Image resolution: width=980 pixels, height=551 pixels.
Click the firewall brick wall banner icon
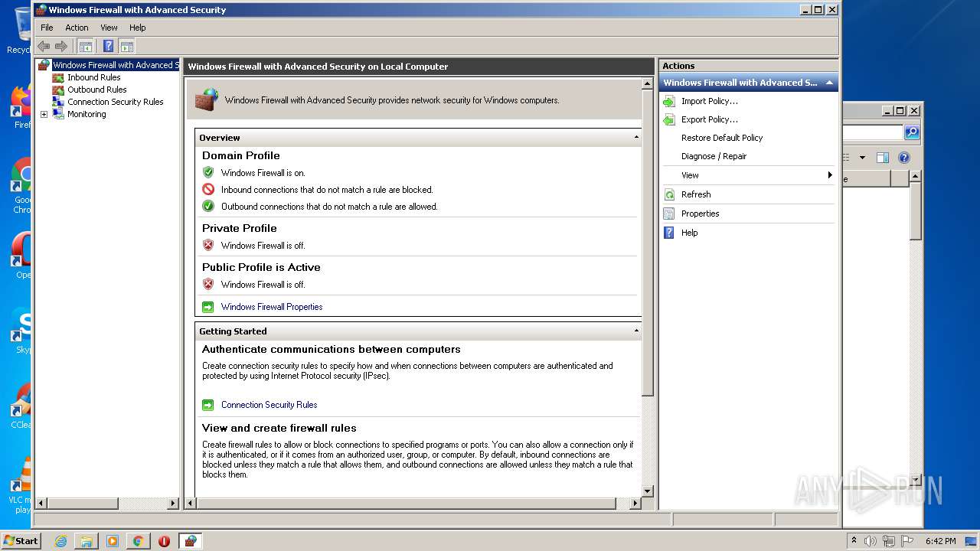(x=207, y=99)
